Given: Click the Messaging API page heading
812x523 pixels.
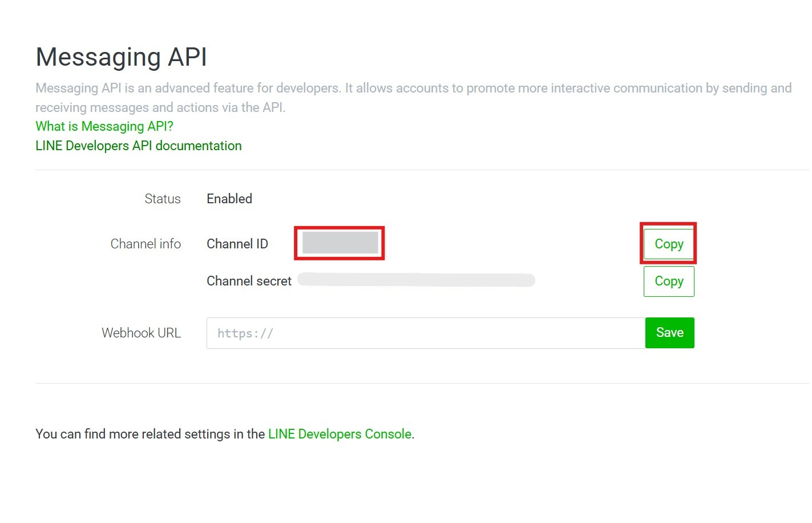Looking at the screenshot, I should (121, 57).
